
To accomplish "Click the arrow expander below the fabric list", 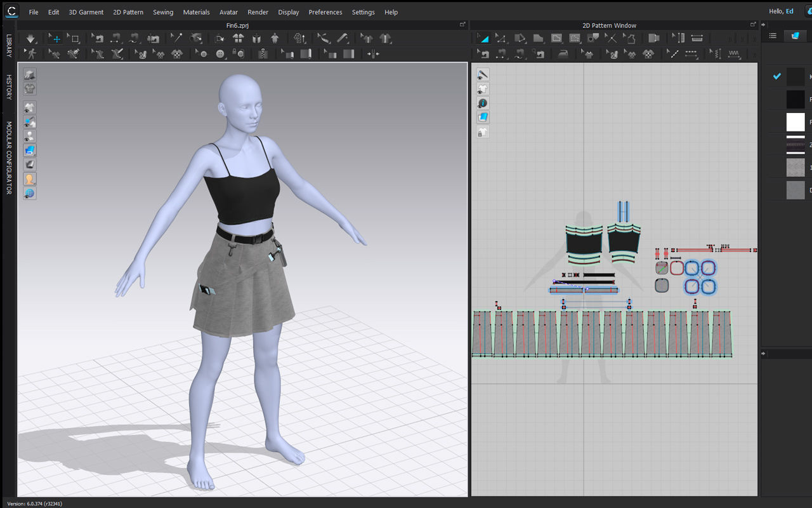I will [764, 353].
